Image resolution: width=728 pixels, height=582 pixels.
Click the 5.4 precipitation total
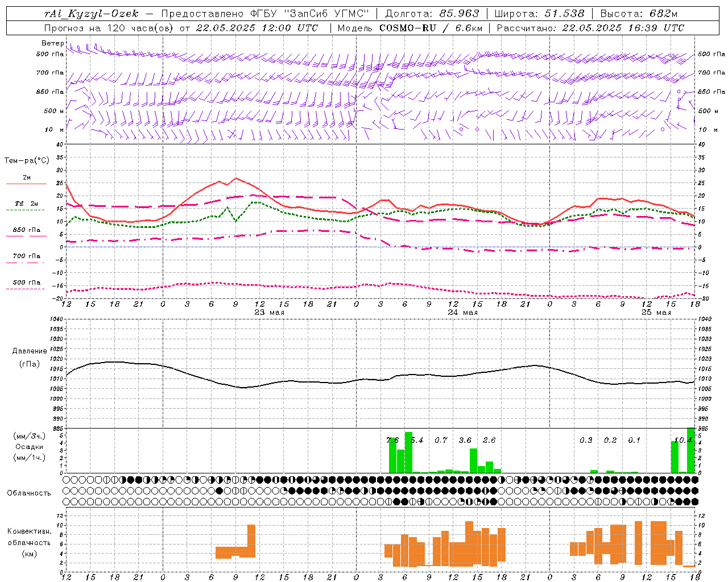click(417, 440)
